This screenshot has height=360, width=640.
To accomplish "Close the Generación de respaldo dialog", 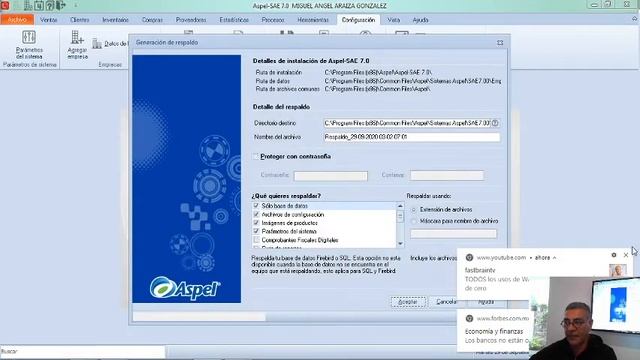I will click(500, 42).
